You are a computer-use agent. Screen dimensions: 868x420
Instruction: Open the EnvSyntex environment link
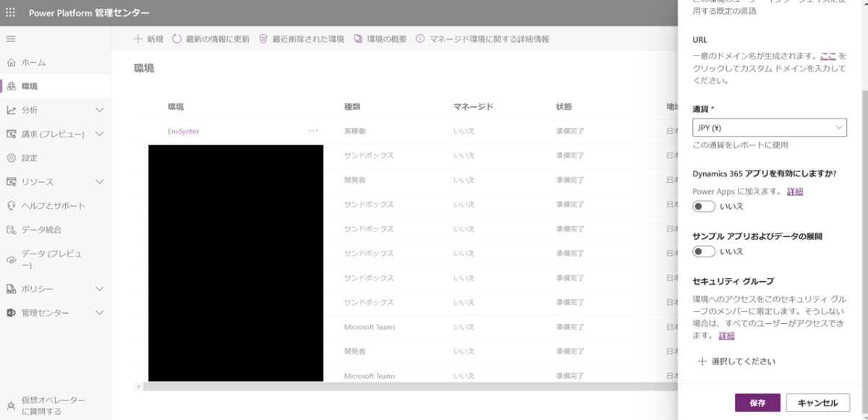pyautogui.click(x=183, y=132)
